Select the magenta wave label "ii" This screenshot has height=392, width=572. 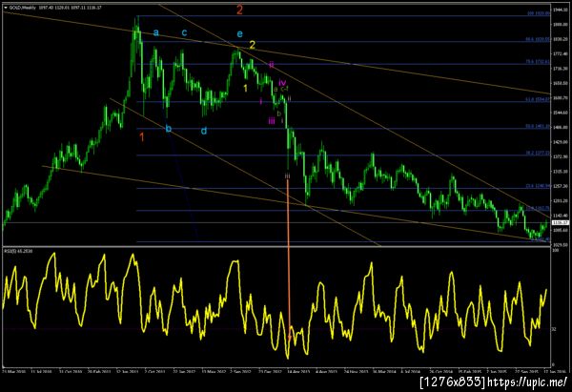pyautogui.click(x=271, y=65)
